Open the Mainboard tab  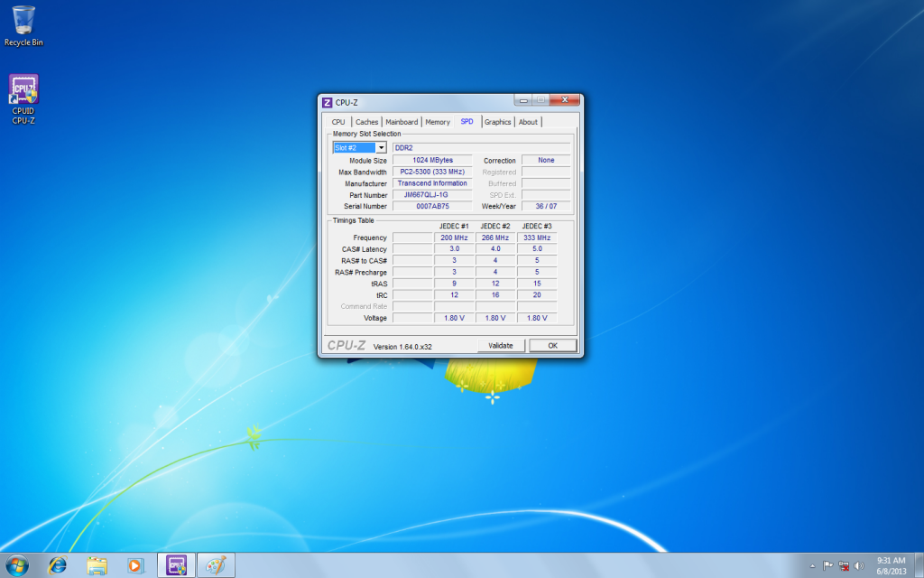[402, 122]
